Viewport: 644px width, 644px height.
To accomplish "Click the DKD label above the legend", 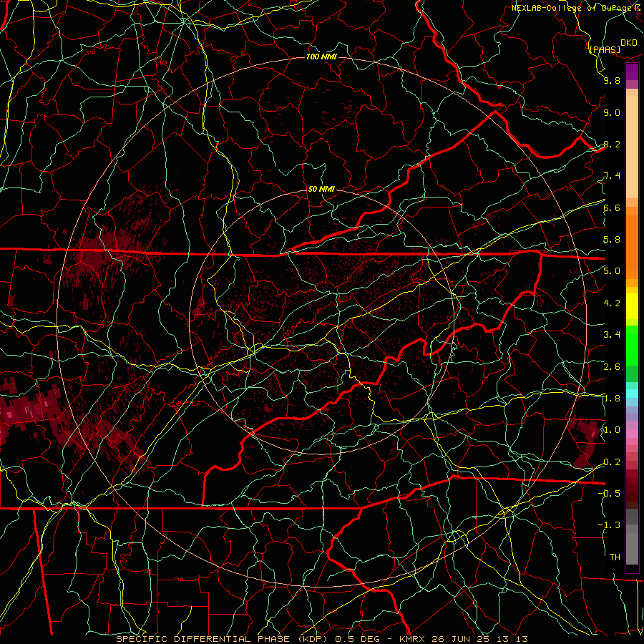I will (x=629, y=43).
